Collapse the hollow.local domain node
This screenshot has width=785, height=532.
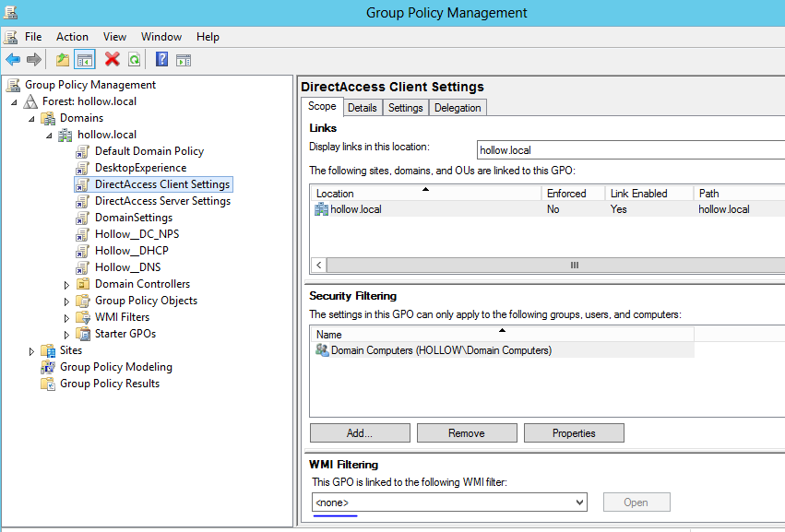[x=49, y=136]
